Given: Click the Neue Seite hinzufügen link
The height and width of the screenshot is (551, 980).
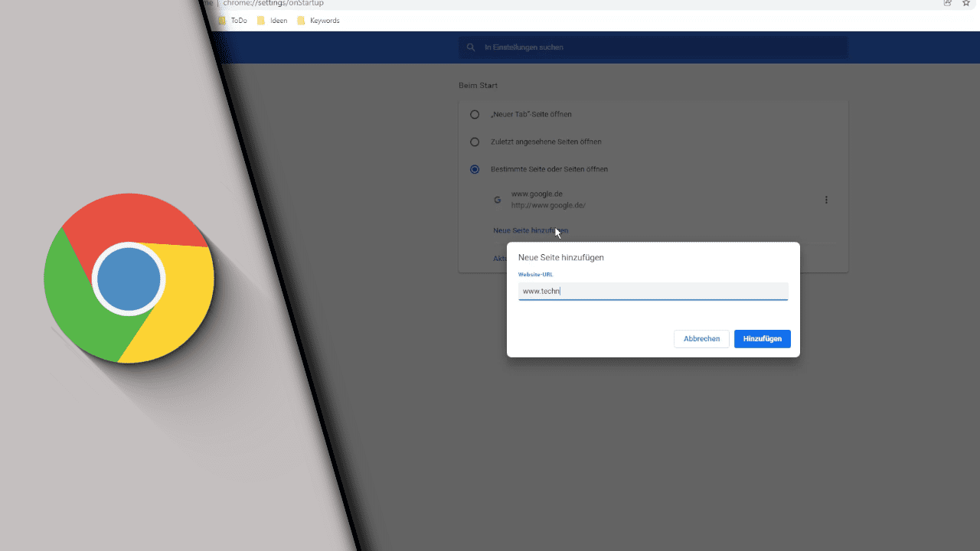Looking at the screenshot, I should [531, 230].
